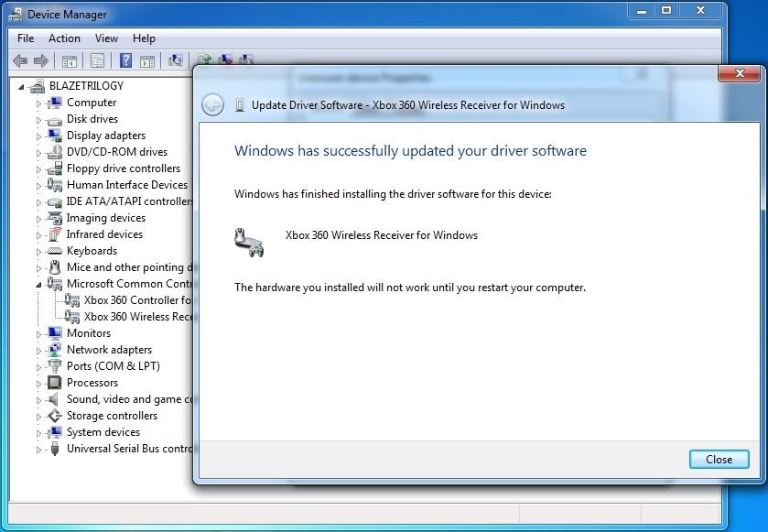
Task: Open Properties from the toolbar icon
Action: click(x=97, y=60)
